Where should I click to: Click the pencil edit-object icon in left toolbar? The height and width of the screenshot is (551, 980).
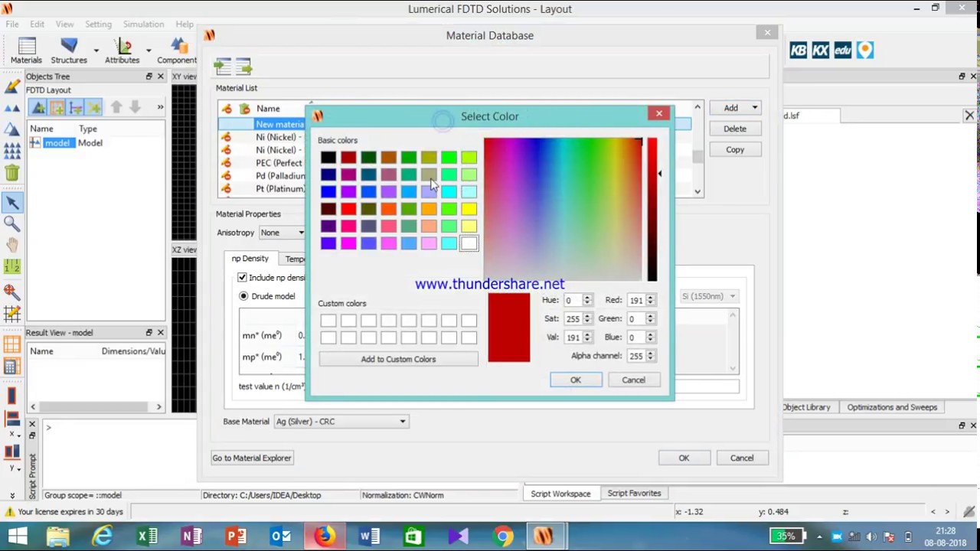click(x=11, y=87)
